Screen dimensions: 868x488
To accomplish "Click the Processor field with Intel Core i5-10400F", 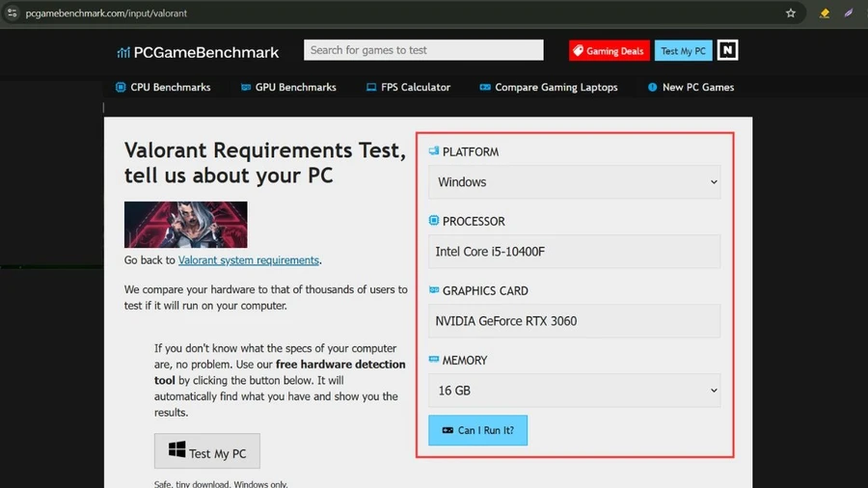I will click(x=574, y=252).
